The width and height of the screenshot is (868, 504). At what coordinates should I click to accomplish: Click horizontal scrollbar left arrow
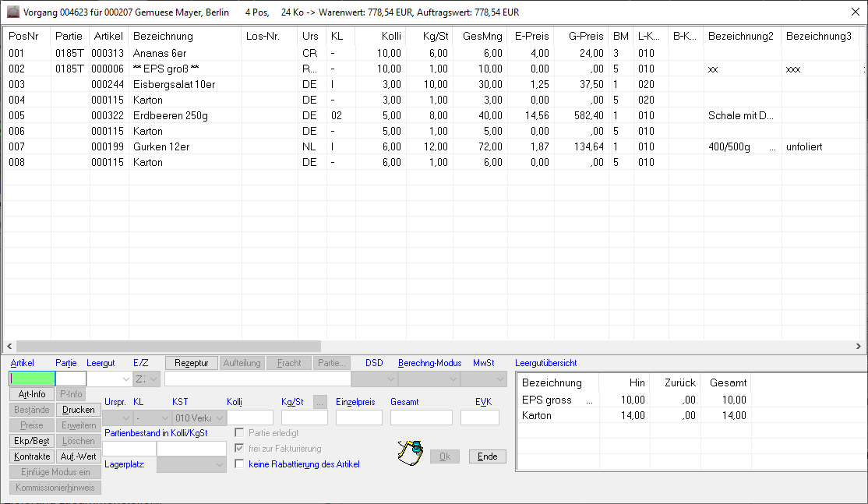pos(9,346)
